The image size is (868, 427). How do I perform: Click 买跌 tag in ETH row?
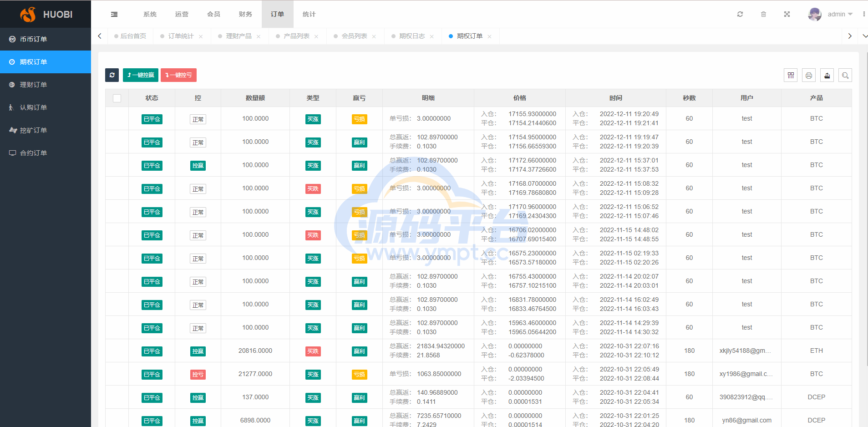[x=313, y=351]
